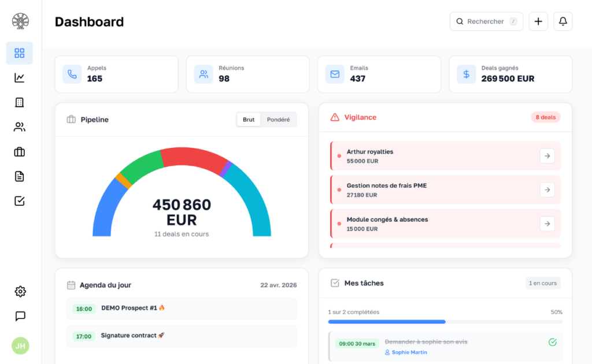Expand the Module congés & absences item
Image resolution: width=592 pixels, height=364 pixels.
547,224
